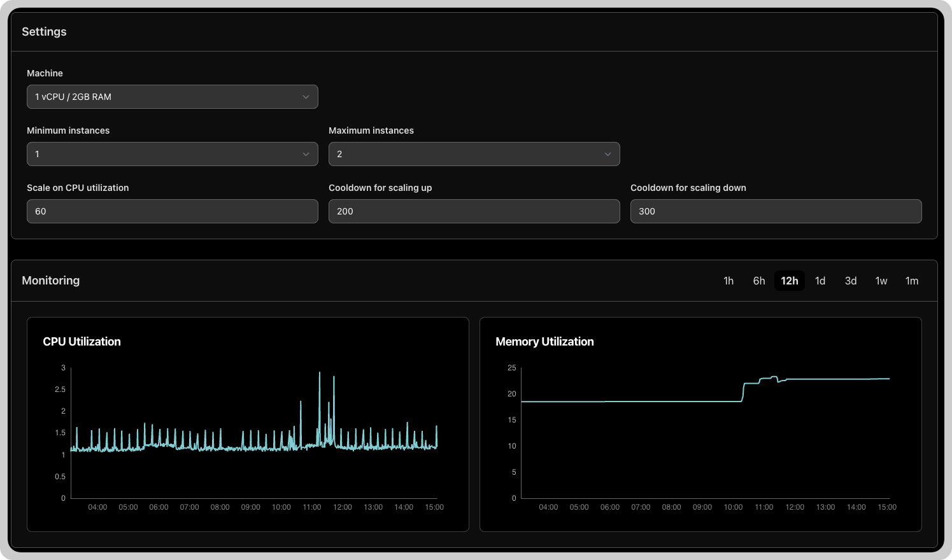Select the 6h time range
Screen dimensions: 952x560
pos(759,281)
